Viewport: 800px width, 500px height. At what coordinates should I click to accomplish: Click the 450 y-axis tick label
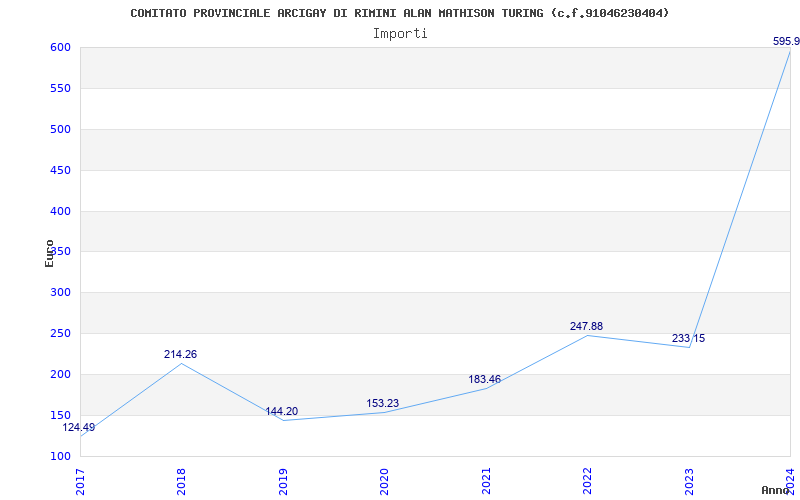click(x=59, y=170)
